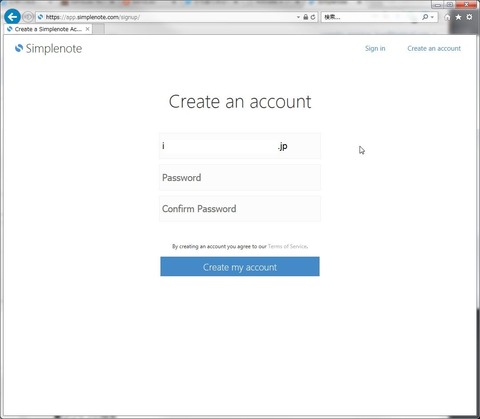Click the Create an account header link

coord(434,48)
